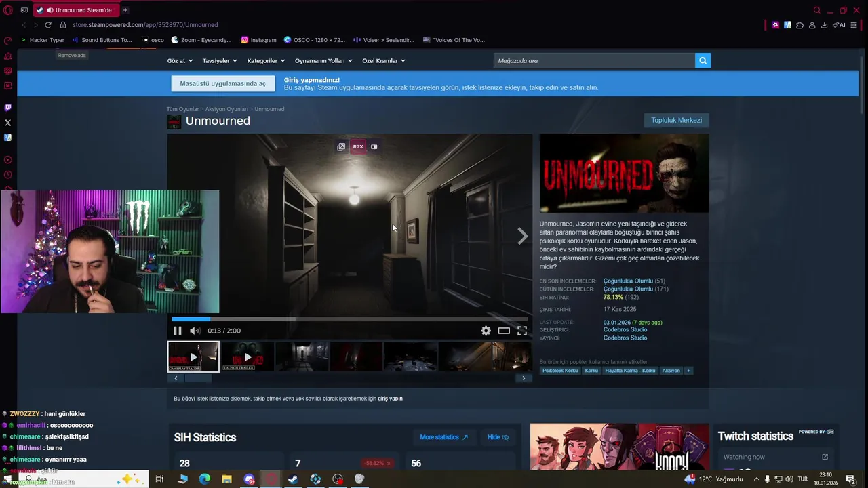Select the 'Psikolojik Korku' tag

560,371
